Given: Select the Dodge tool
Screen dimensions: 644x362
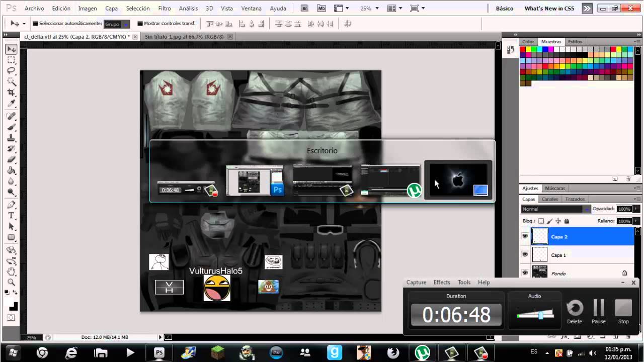Looking at the screenshot, I should coord(11,193).
